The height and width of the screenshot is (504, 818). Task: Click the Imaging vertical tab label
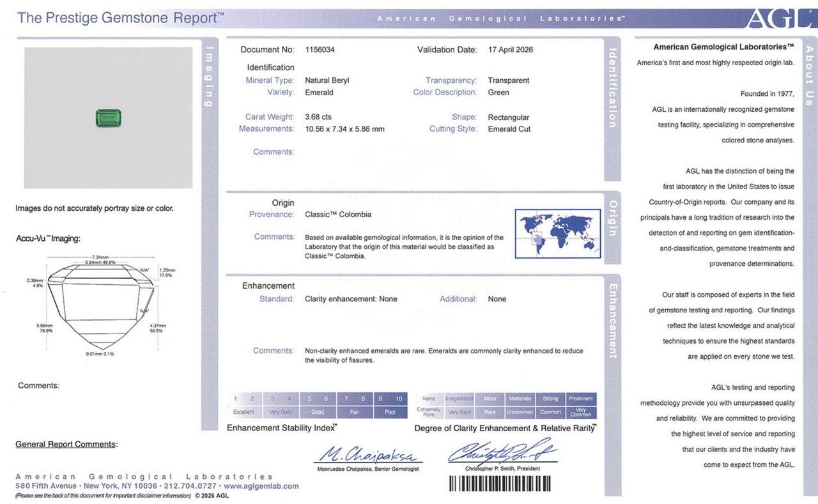pyautogui.click(x=210, y=77)
